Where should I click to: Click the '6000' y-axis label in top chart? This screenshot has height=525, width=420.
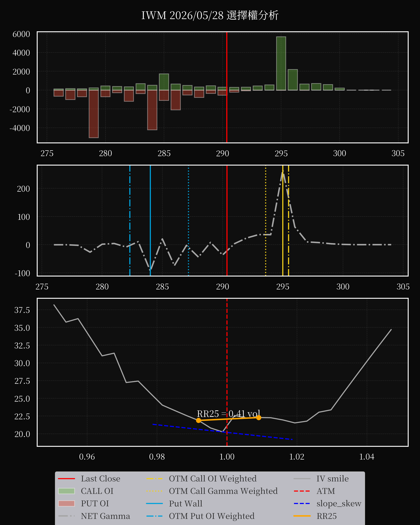pos(21,34)
